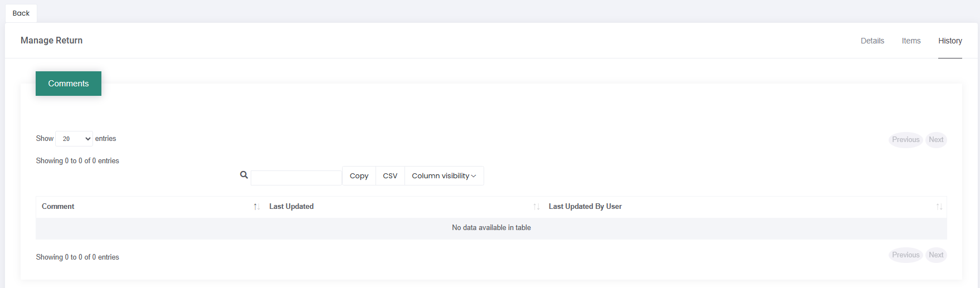Go Back to the previous page

pos(21,13)
